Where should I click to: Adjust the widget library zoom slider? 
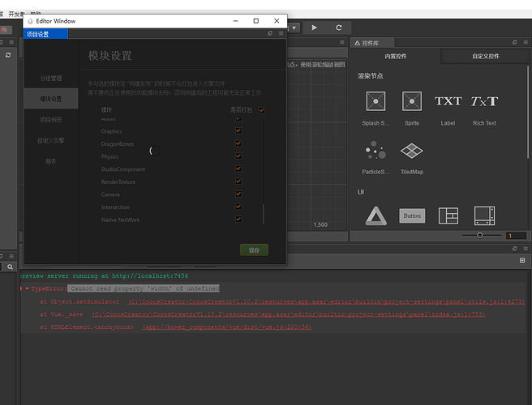(x=481, y=235)
